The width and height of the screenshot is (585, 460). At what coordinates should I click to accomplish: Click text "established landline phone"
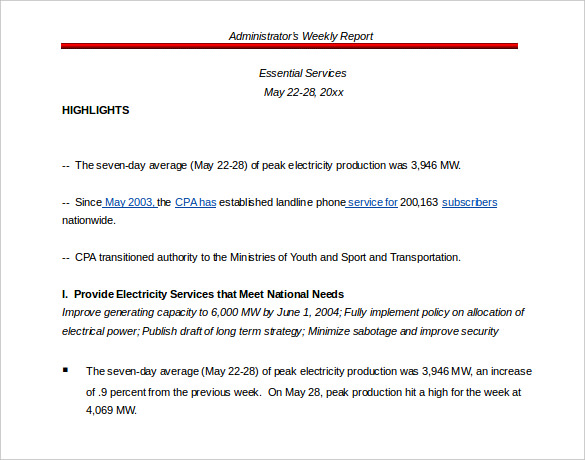coord(282,202)
